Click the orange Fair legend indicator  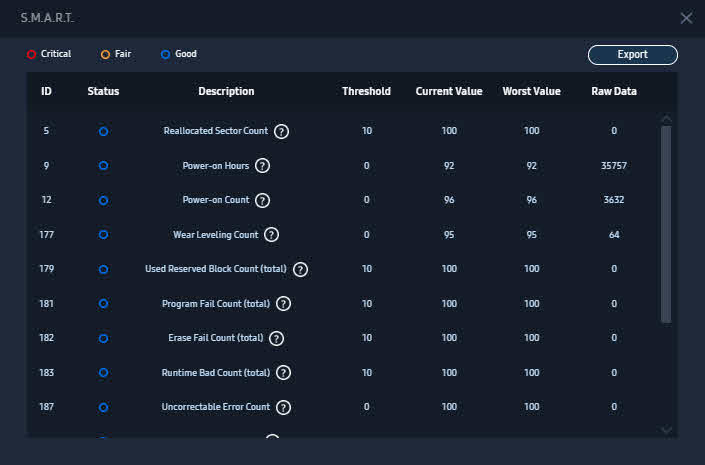pyautogui.click(x=106, y=54)
